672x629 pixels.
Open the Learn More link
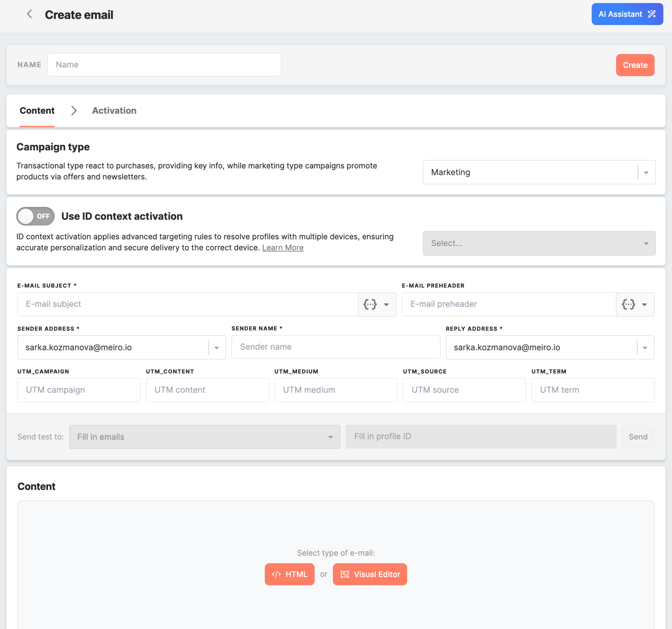(x=282, y=248)
